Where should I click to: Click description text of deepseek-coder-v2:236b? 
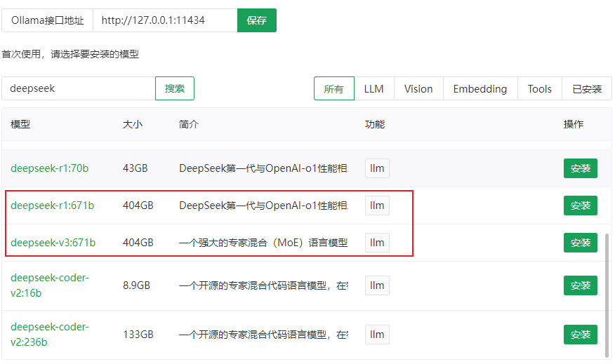click(x=263, y=335)
